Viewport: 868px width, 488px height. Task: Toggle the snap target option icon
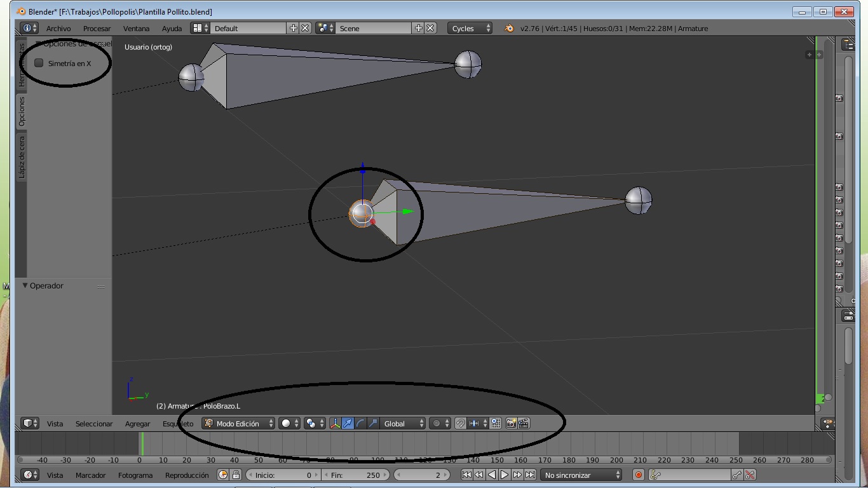pyautogui.click(x=496, y=423)
